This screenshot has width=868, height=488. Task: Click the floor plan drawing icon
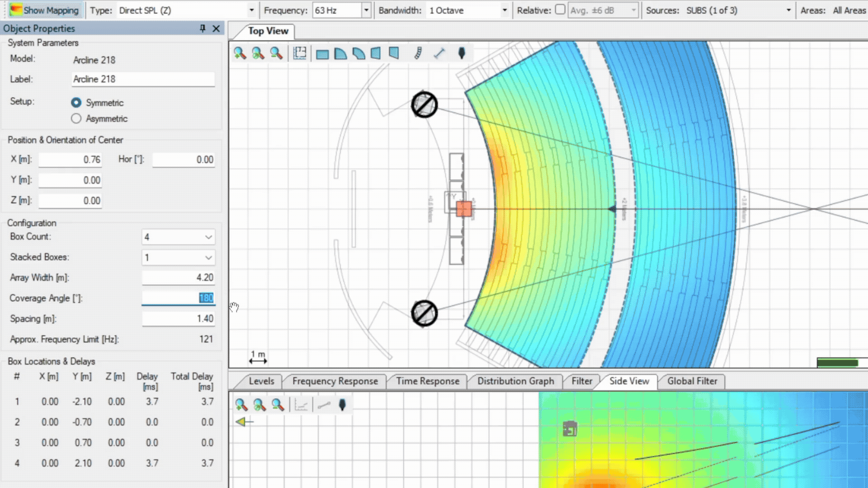pyautogui.click(x=300, y=53)
